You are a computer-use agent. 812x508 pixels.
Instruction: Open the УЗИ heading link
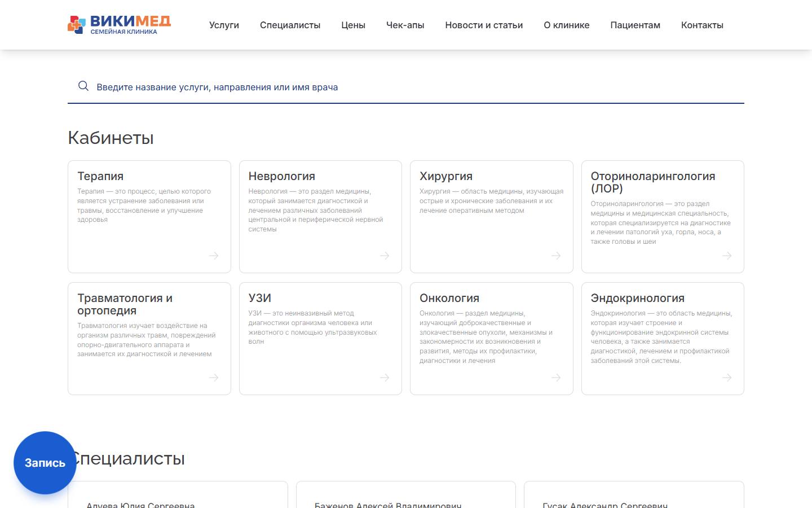pos(260,298)
